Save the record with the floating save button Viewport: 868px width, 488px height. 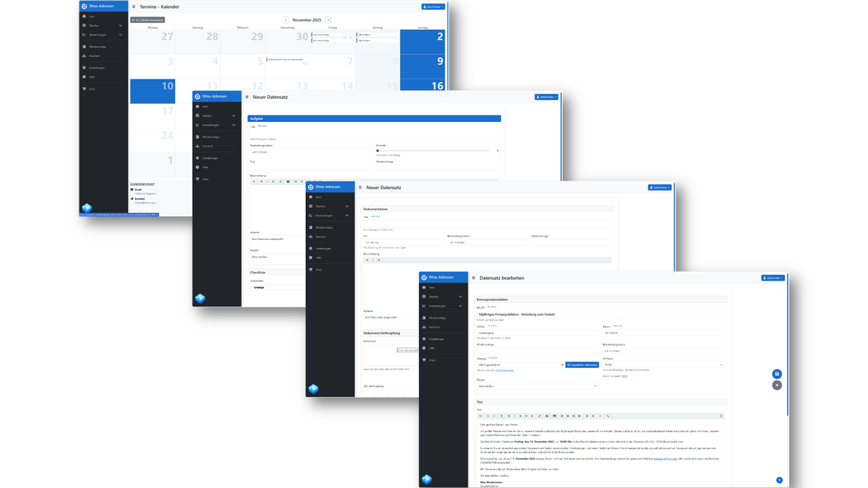tap(776, 373)
